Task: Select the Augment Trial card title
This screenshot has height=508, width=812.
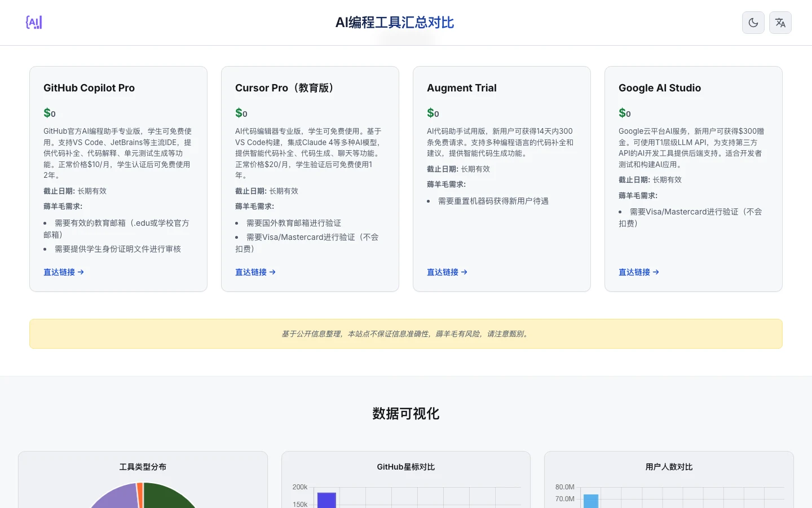Action: click(x=462, y=88)
